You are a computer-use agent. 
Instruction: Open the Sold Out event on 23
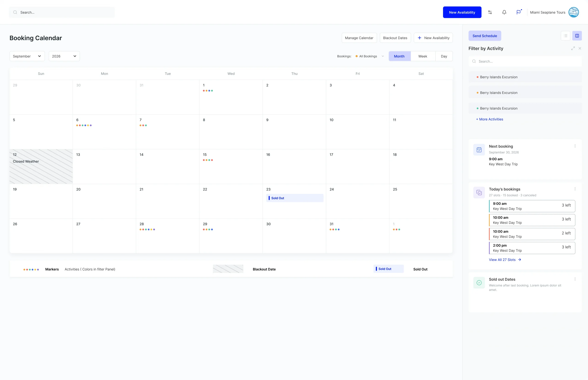click(x=295, y=198)
